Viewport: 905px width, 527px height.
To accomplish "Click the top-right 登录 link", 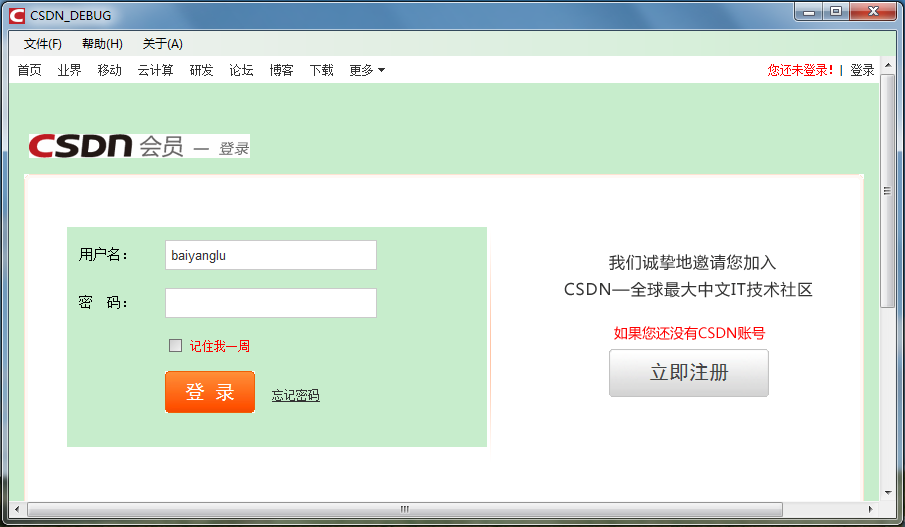I will (x=862, y=70).
